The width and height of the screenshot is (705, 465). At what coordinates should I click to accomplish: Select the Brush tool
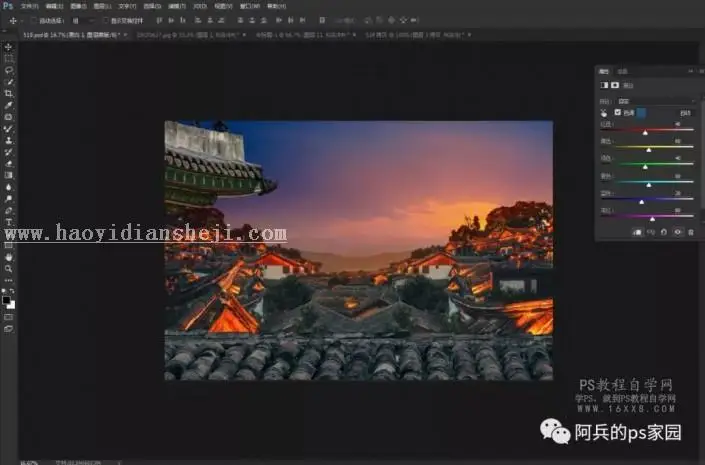tap(8, 129)
